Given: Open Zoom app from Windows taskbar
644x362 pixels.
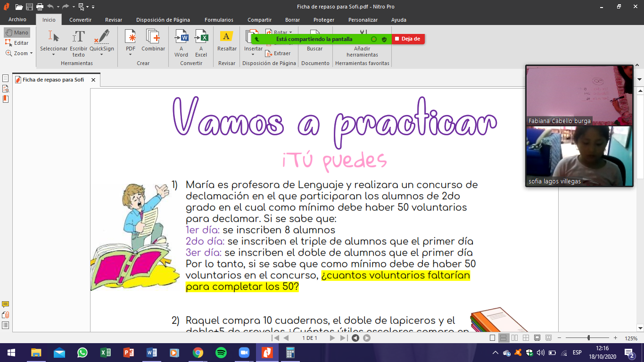Looking at the screenshot, I should coord(244,353).
